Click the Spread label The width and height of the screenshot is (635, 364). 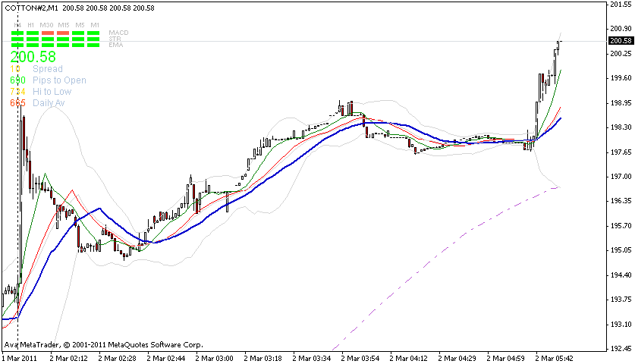pos(48,69)
